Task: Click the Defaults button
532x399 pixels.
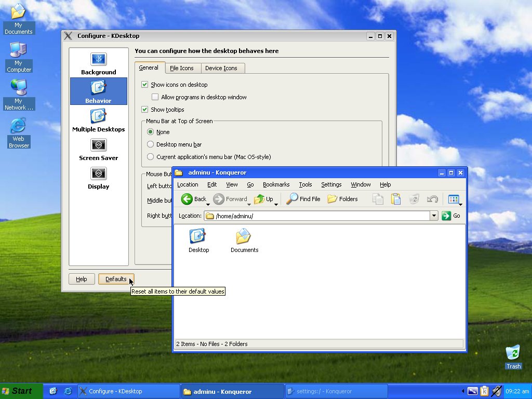Action: 116,279
